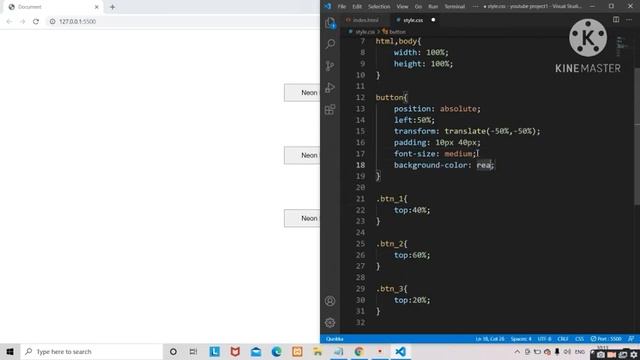This screenshot has height=360, width=640.
Task: Click style.css in the breadcrumb
Action: point(364,32)
